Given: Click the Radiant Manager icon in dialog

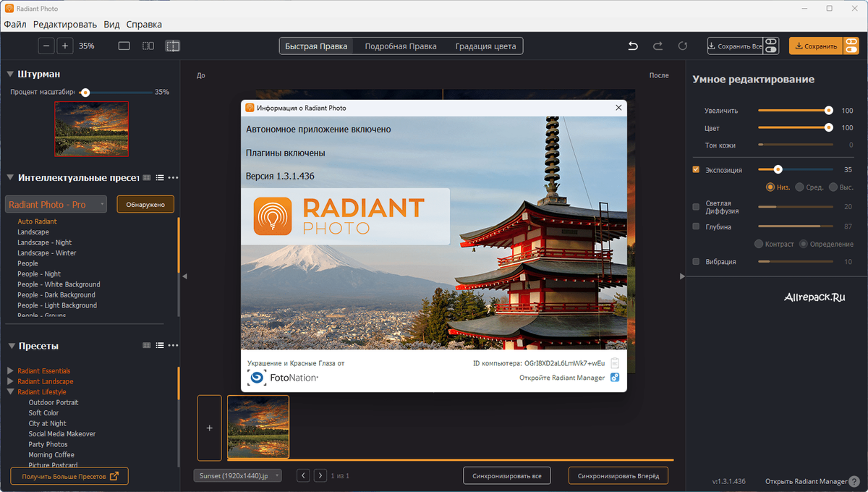Looking at the screenshot, I should click(x=614, y=378).
